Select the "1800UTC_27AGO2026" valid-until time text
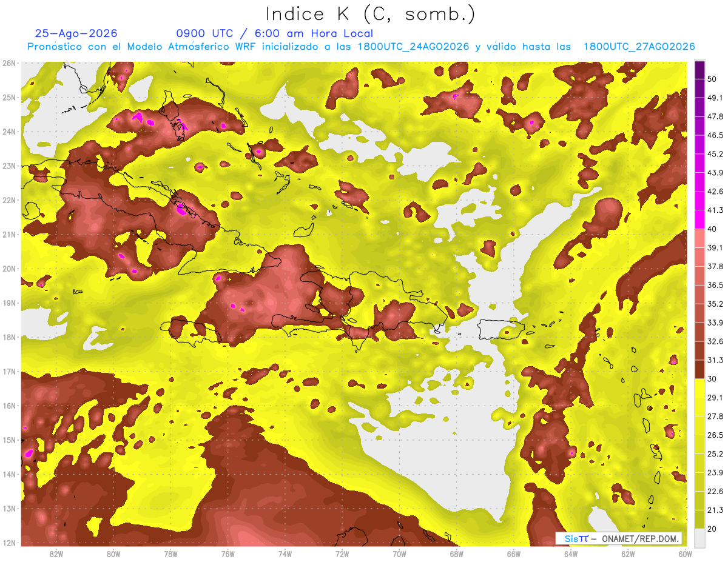728x562 pixels. [639, 47]
